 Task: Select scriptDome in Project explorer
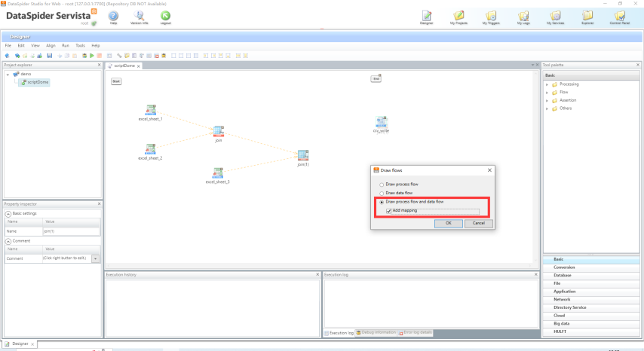[x=35, y=82]
